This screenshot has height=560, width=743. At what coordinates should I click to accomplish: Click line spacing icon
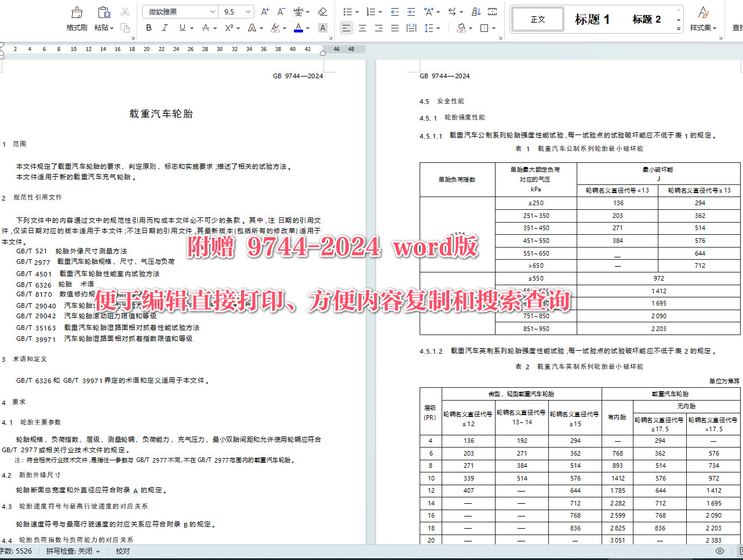tap(429, 28)
